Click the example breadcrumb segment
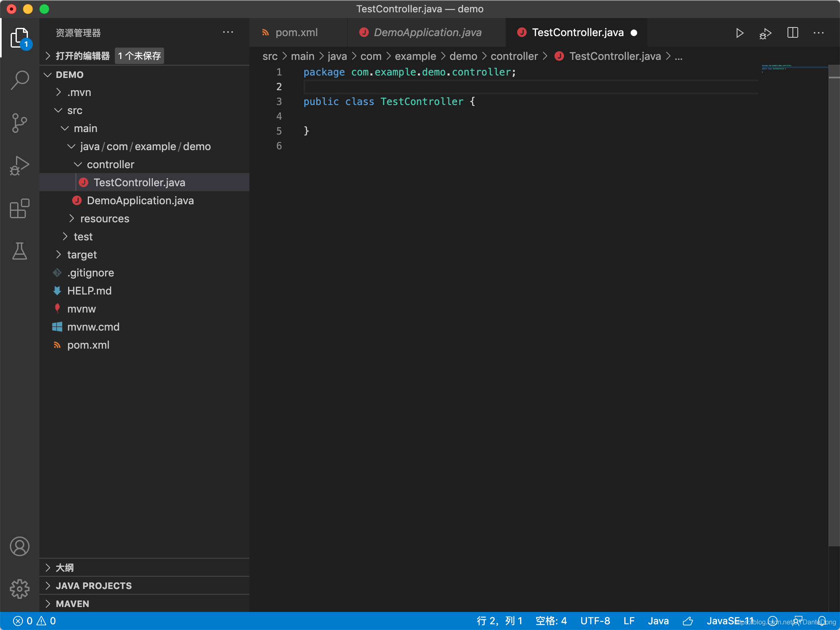The image size is (840, 630). [x=415, y=56]
